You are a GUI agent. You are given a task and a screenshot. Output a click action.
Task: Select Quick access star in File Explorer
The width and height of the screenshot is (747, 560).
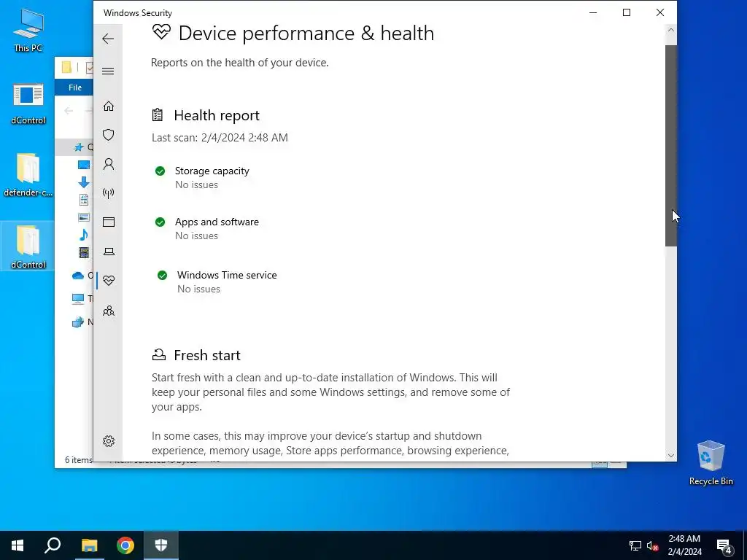tap(79, 147)
